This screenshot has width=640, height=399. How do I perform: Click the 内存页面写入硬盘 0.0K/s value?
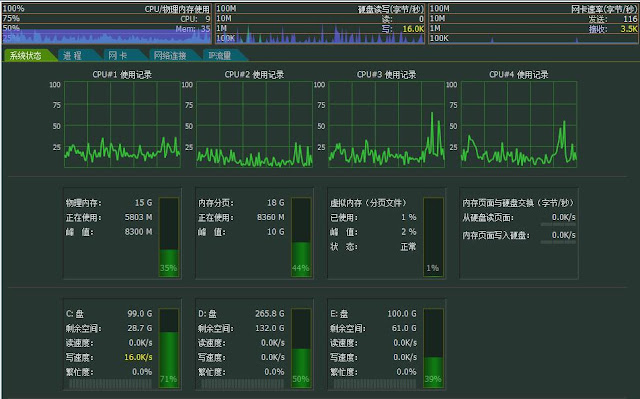click(x=564, y=235)
